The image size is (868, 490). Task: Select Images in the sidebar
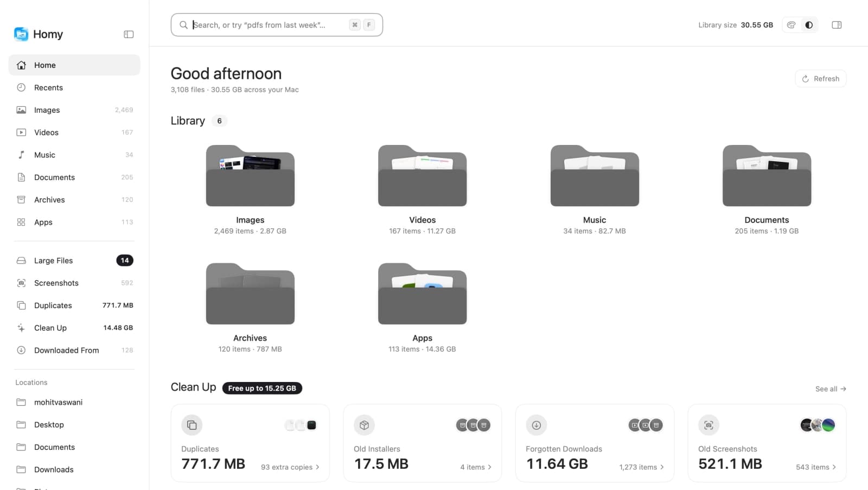pyautogui.click(x=74, y=110)
